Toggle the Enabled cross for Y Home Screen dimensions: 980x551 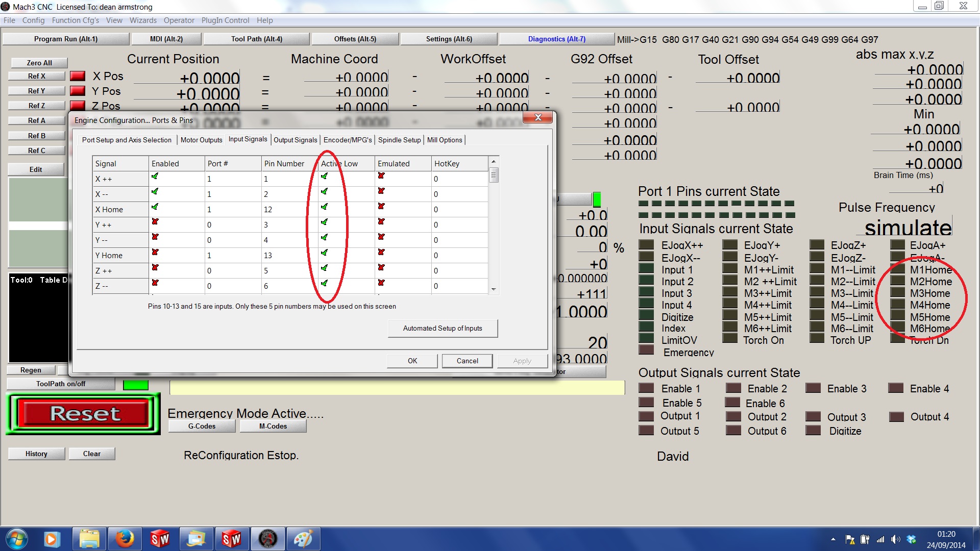[155, 253]
